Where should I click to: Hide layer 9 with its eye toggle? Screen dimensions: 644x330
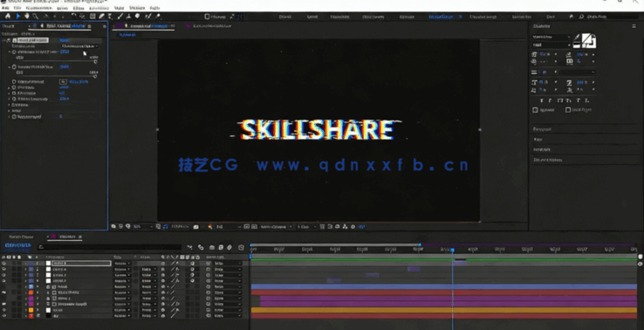click(x=4, y=310)
